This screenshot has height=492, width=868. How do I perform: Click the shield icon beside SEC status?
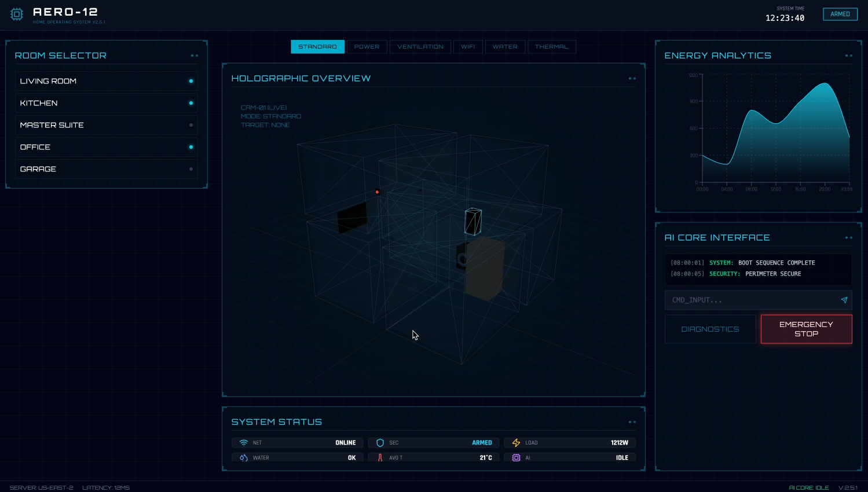tap(380, 442)
